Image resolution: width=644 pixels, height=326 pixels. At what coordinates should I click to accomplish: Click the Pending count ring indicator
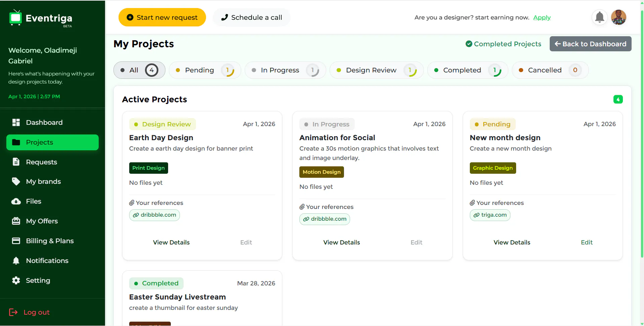[x=228, y=70]
